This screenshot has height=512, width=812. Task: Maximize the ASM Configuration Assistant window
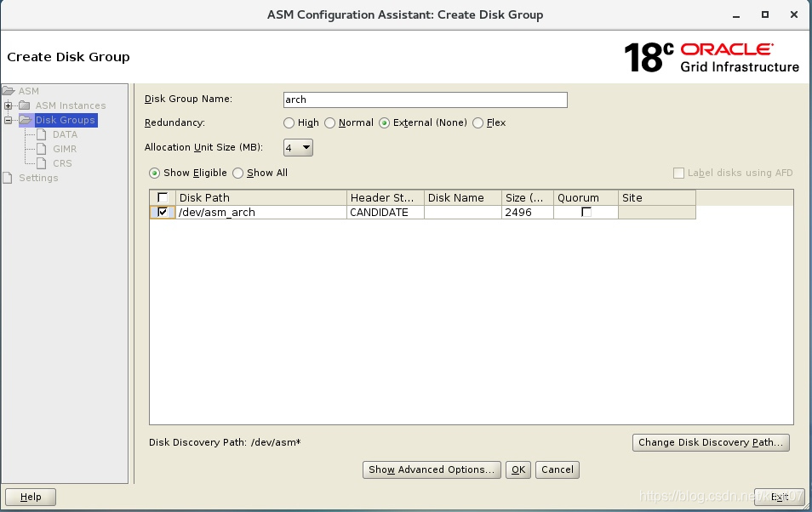765,15
